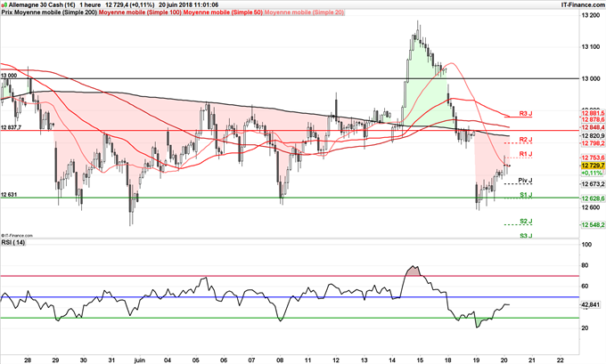Click the 12 881,5 red axis tag
The width and height of the screenshot is (606, 364).
pos(594,113)
